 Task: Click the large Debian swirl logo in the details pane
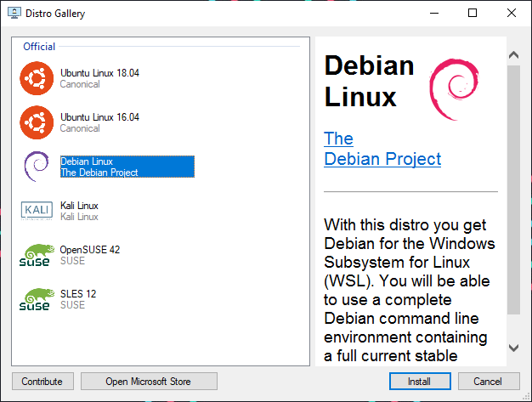(454, 89)
